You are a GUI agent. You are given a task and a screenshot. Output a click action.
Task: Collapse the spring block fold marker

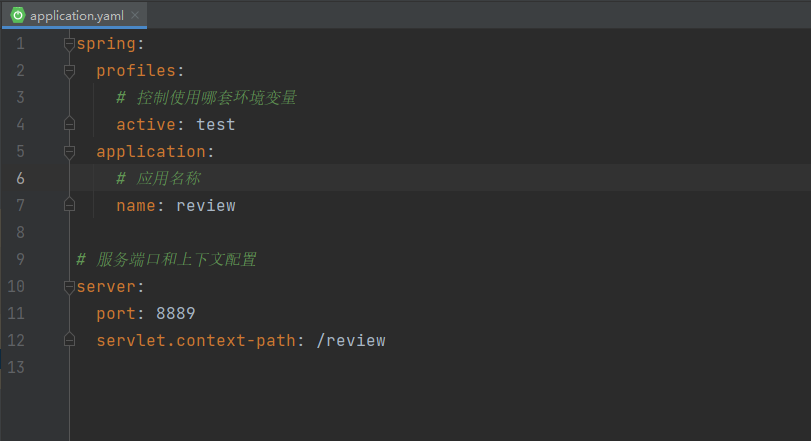(69, 44)
